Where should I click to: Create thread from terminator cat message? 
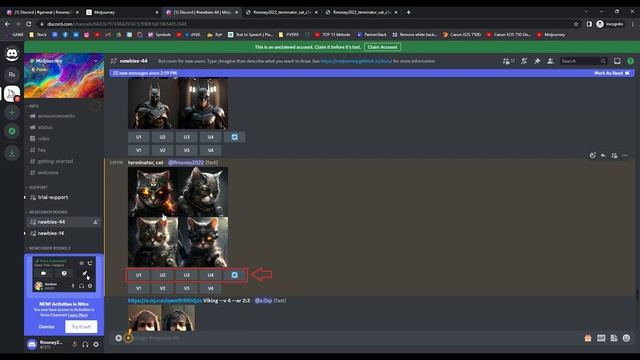[x=614, y=156]
